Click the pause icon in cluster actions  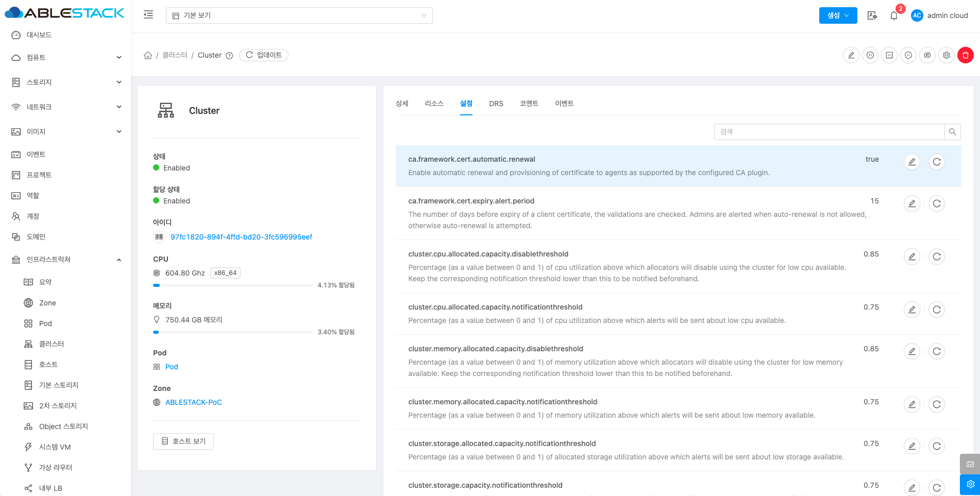click(x=870, y=55)
